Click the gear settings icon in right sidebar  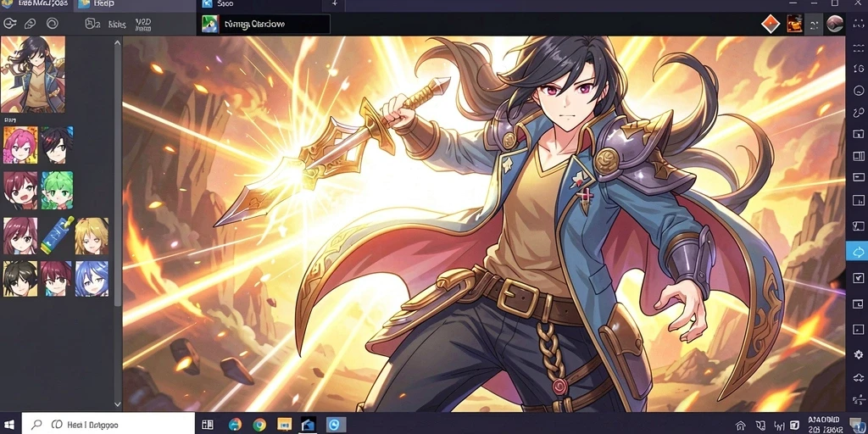(x=858, y=354)
